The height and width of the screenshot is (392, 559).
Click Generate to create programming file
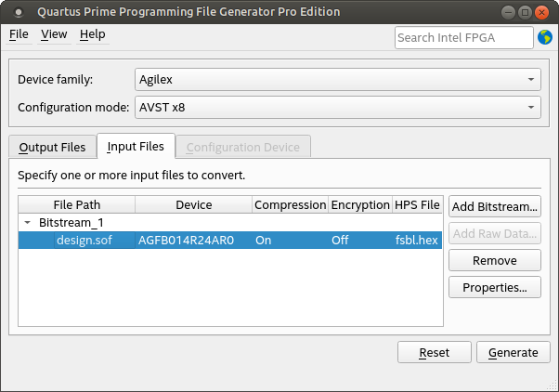[513, 352]
